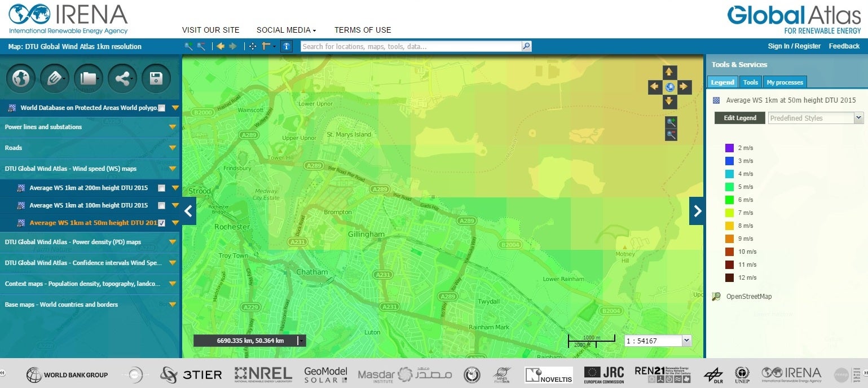This screenshot has height=388, width=868.
Task: Tick the Average WS 100m height layer checkbox
Action: click(162, 206)
